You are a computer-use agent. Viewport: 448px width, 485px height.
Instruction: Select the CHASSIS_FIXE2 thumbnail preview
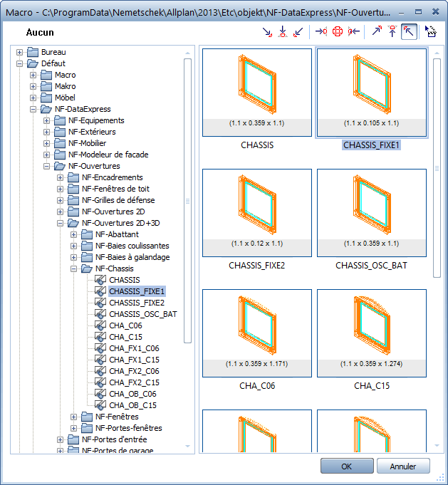coord(257,213)
